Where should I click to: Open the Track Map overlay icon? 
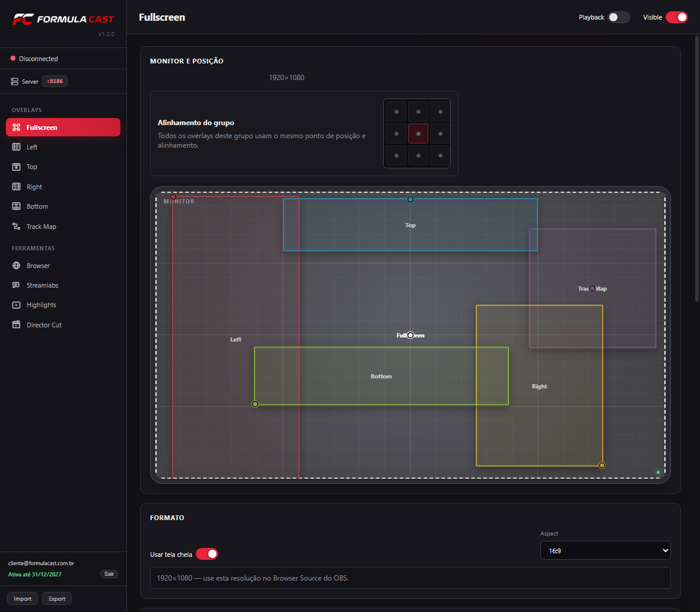pos(16,227)
